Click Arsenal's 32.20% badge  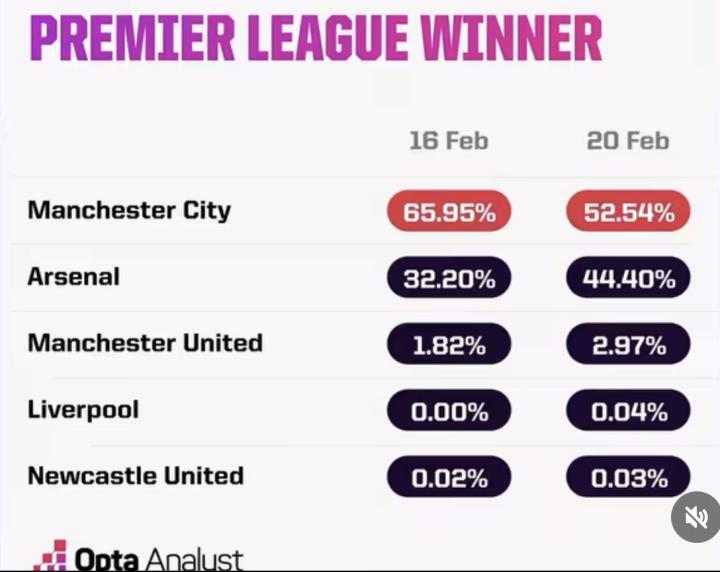coord(449,278)
